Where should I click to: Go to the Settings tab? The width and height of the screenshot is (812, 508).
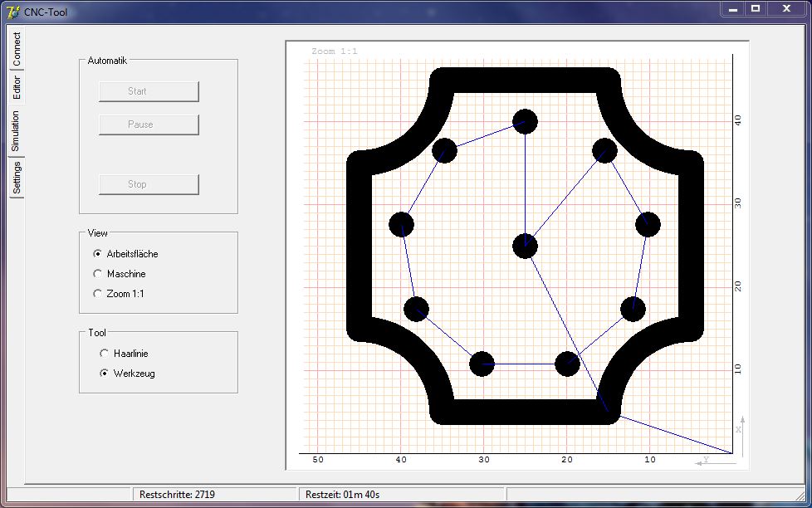tap(16, 178)
